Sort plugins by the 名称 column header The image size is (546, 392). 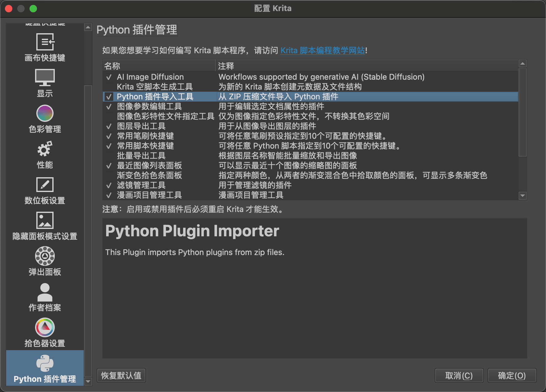pos(159,66)
